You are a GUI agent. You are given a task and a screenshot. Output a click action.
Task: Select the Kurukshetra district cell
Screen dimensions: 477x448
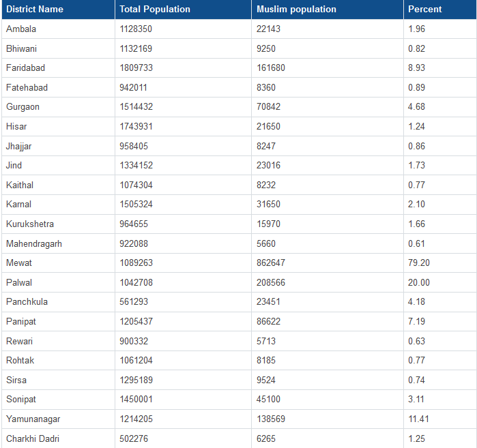pos(30,224)
